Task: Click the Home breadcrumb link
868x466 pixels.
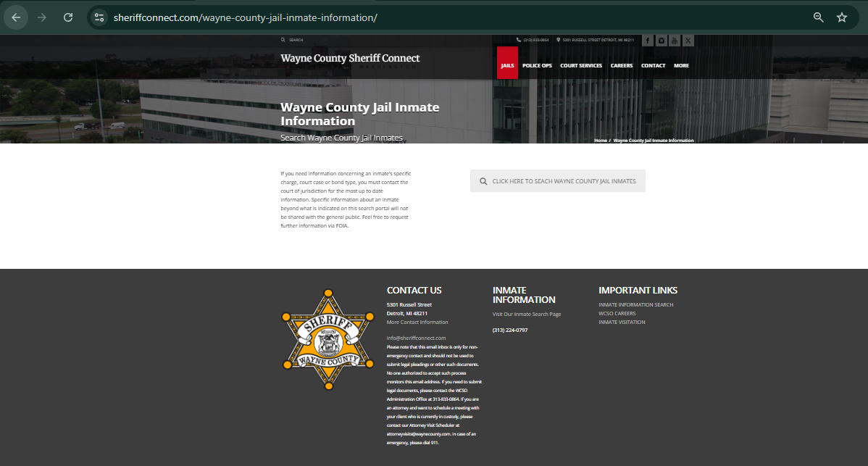Action: pos(600,141)
